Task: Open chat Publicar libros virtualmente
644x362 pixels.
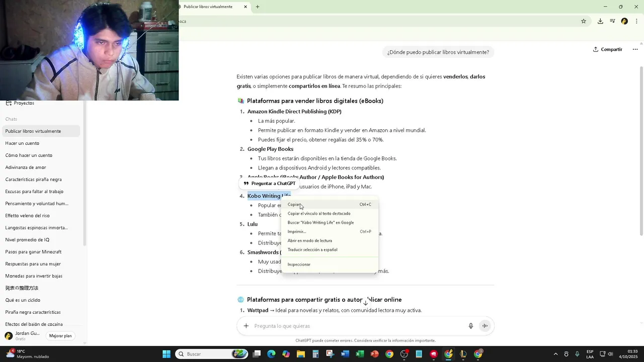Action: tap(40, 131)
